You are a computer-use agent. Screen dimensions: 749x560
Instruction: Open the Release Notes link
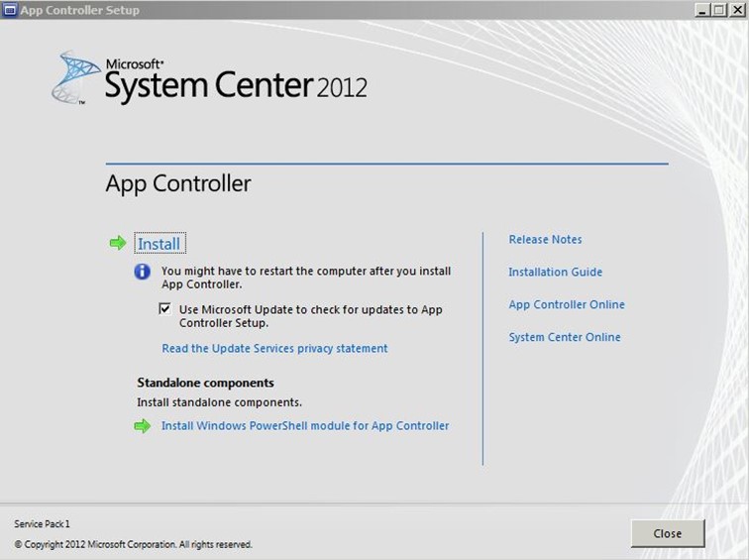545,240
